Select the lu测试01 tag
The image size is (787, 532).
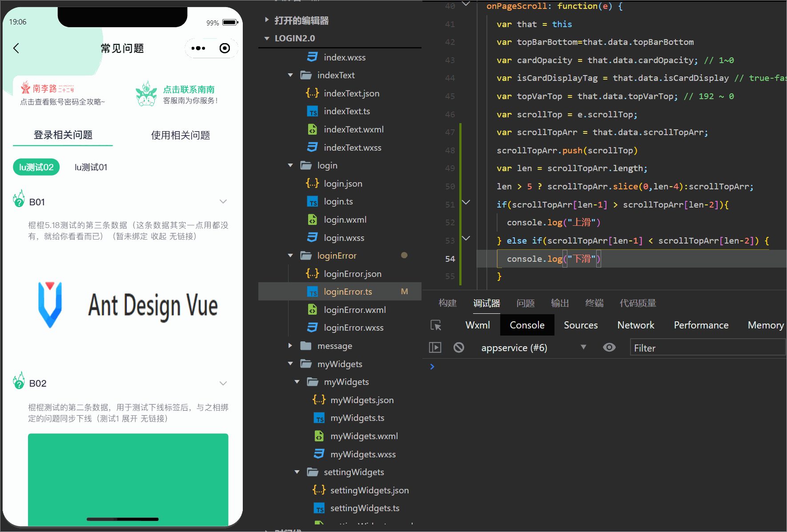(91, 167)
